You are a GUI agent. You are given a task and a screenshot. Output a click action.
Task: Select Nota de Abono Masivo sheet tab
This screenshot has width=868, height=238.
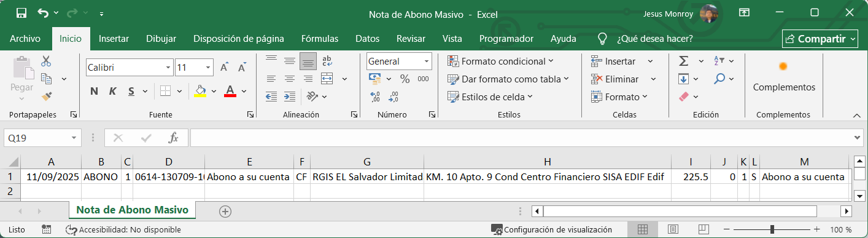[x=132, y=210]
